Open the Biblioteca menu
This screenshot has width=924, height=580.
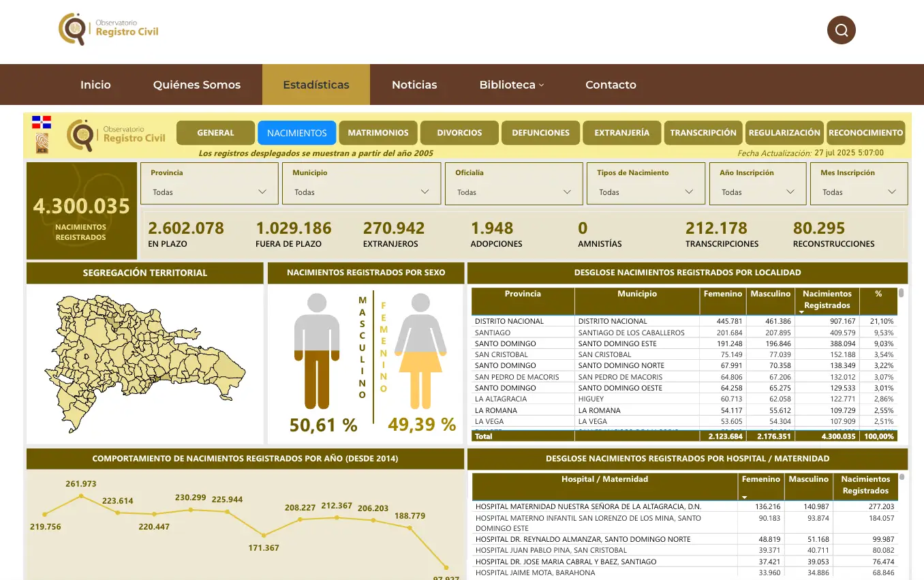pyautogui.click(x=511, y=85)
